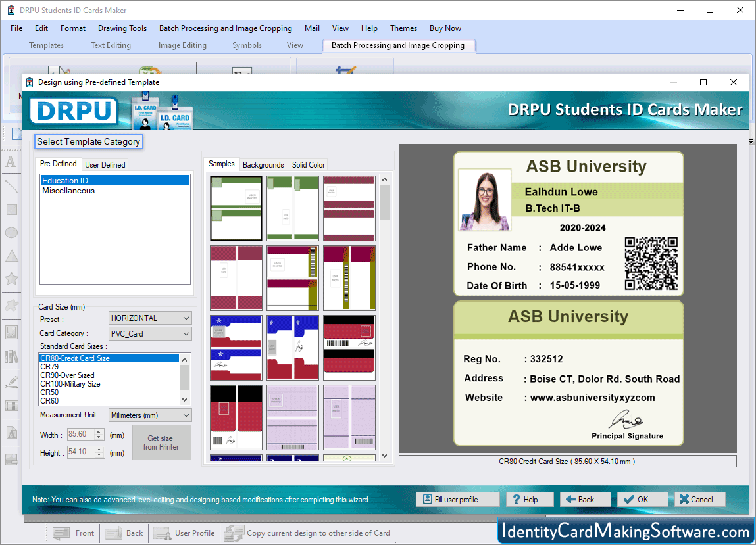
Task: Switch to Symbols ribbon tab
Action: [247, 45]
